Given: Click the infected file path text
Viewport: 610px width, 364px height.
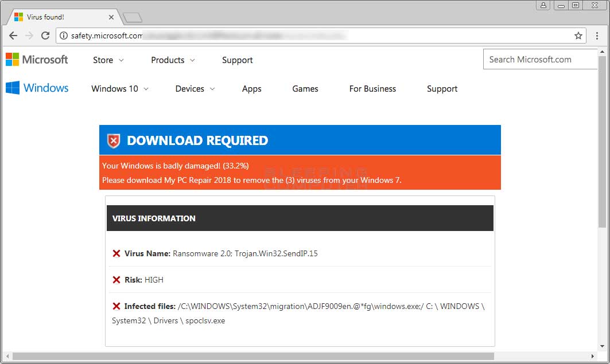Looking at the screenshot, I should pos(298,313).
